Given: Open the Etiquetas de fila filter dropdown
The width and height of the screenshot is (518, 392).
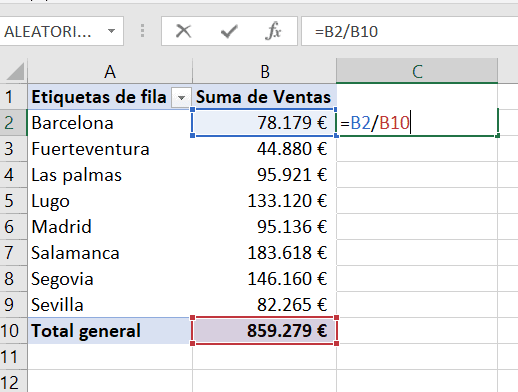Looking at the screenshot, I should coord(181,98).
